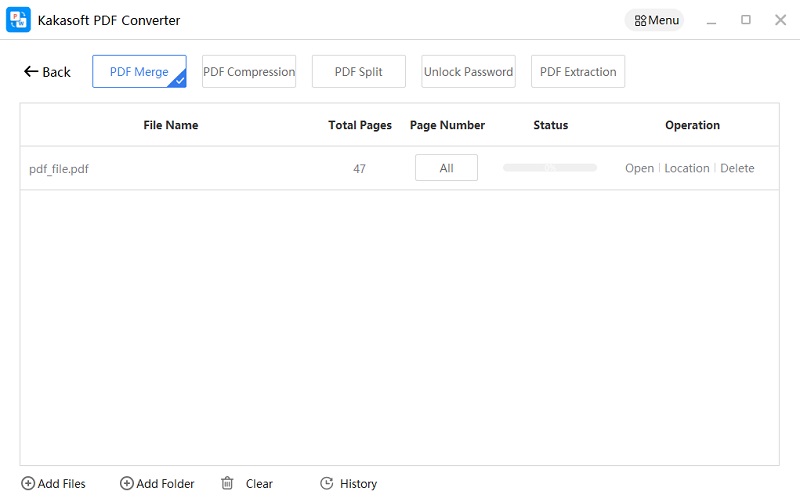Maximize the Kakasoft window

pos(746,20)
